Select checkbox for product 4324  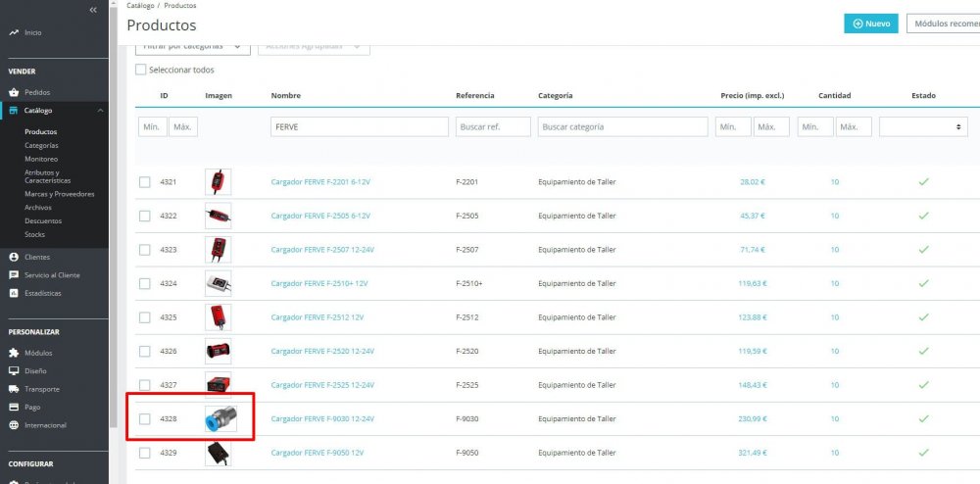(x=145, y=283)
